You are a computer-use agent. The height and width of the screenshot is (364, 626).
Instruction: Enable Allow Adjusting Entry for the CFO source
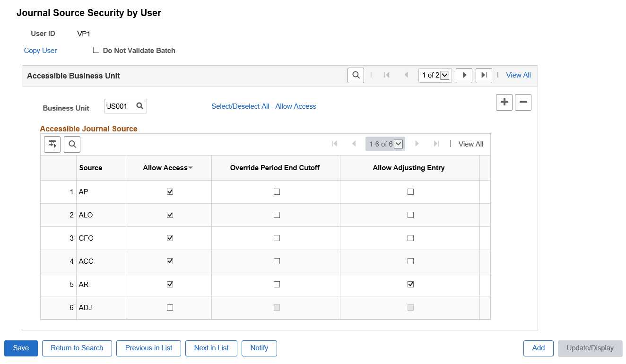(x=410, y=238)
